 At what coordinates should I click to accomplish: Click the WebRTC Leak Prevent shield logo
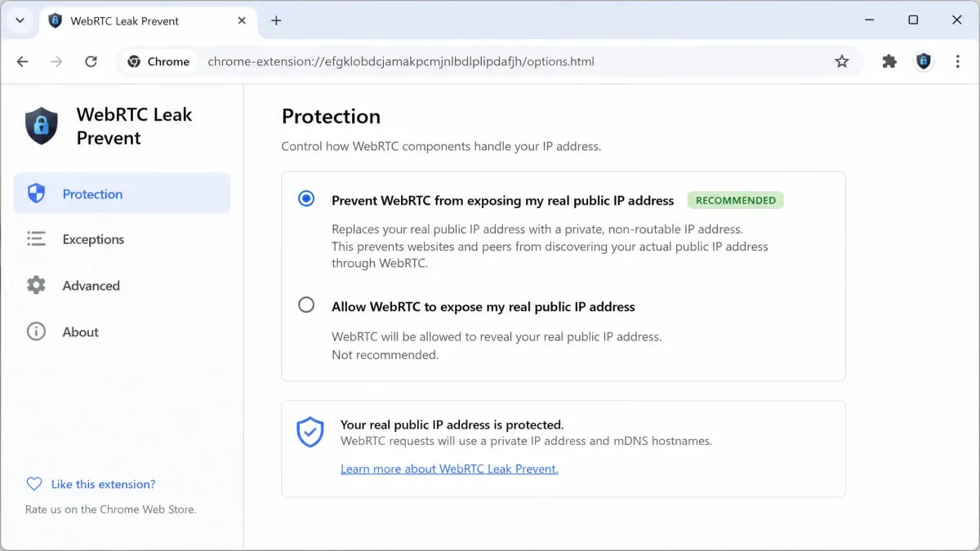click(42, 126)
